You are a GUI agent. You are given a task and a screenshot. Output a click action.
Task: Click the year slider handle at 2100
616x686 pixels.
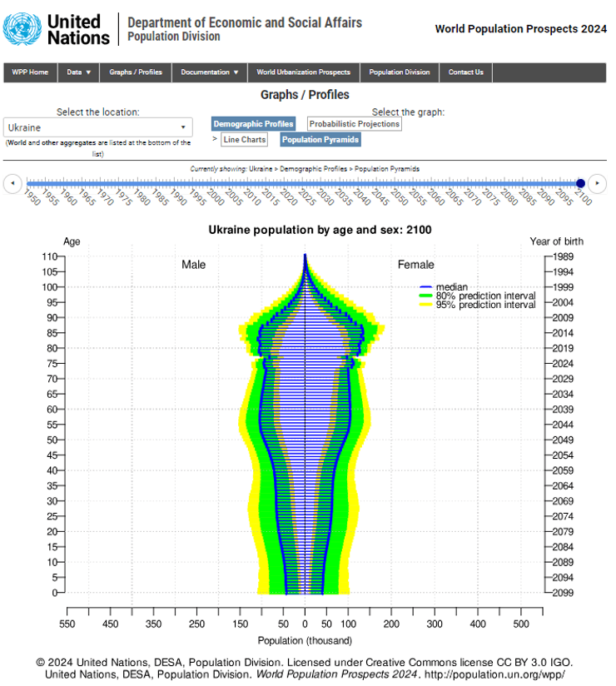(x=581, y=183)
